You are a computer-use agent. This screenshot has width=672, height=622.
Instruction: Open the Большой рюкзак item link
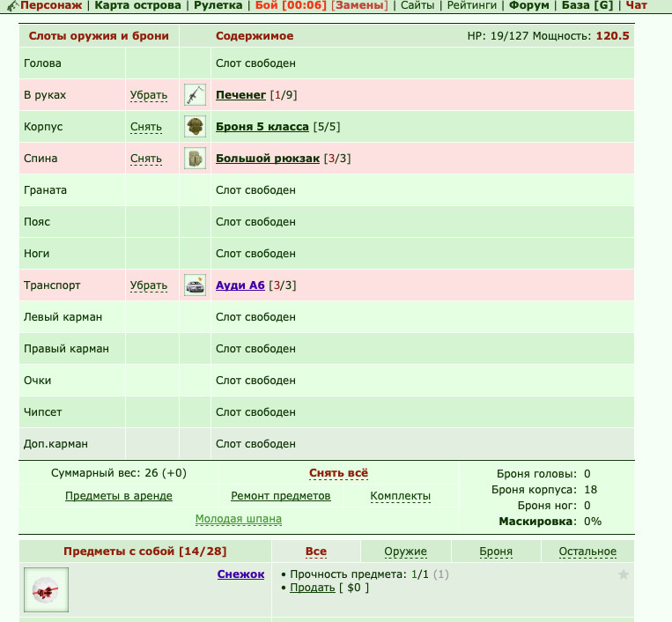268,159
